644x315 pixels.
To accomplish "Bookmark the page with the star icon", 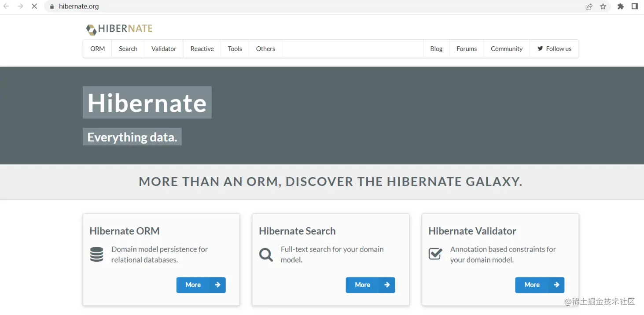I will click(603, 7).
